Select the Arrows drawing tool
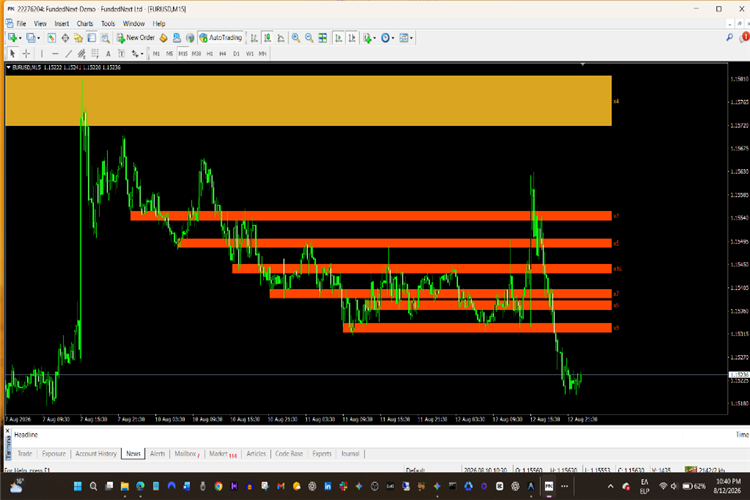This screenshot has height=500, width=750. [x=135, y=54]
